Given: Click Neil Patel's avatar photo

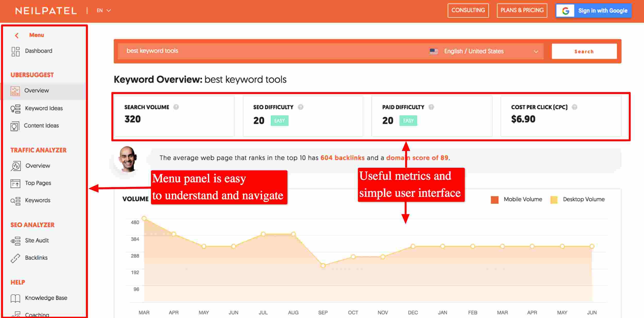Looking at the screenshot, I should pyautogui.click(x=128, y=159).
